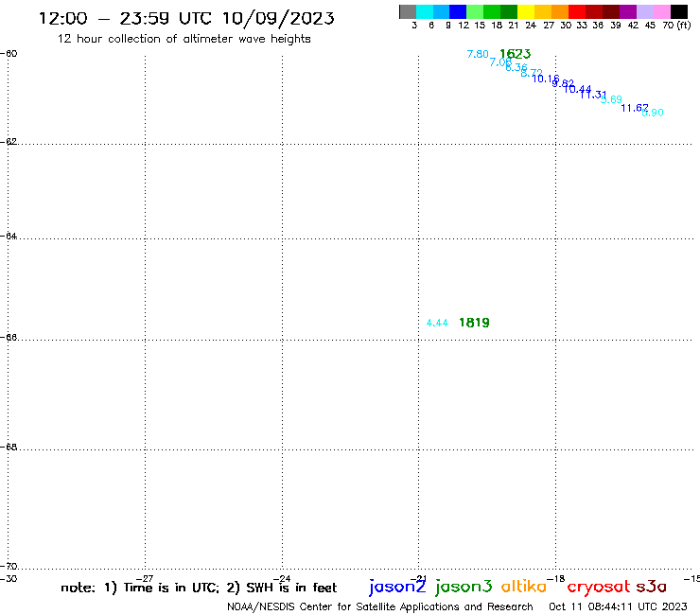700x615 pixels.
Task: Click the longitude axis label '-27'
Action: click(145, 579)
